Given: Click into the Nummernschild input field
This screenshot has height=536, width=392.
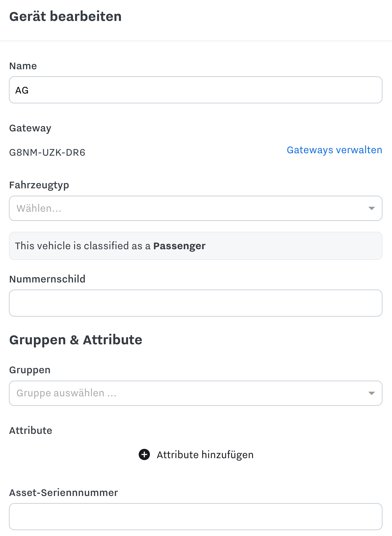Looking at the screenshot, I should tap(196, 303).
